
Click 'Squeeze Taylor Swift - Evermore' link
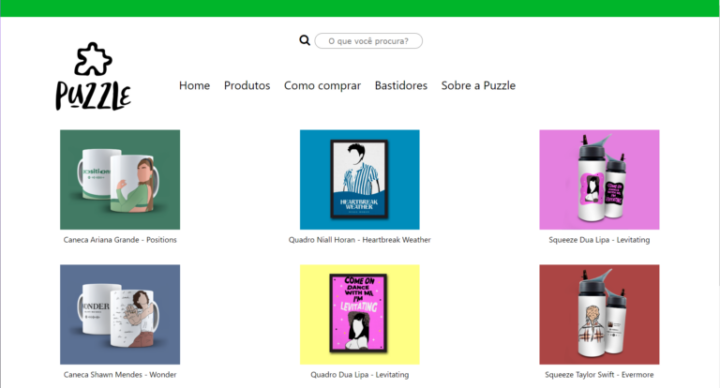click(599, 375)
